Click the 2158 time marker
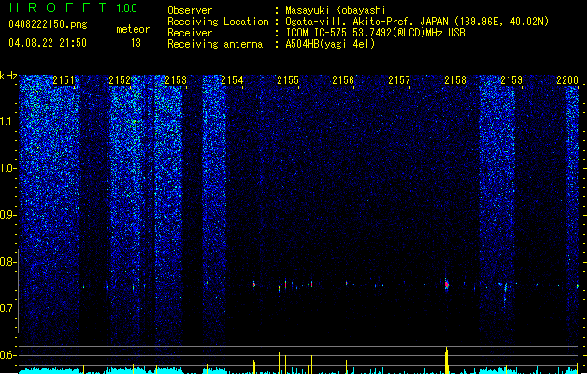Image resolution: width=588 pixels, height=374 pixels. tap(455, 80)
